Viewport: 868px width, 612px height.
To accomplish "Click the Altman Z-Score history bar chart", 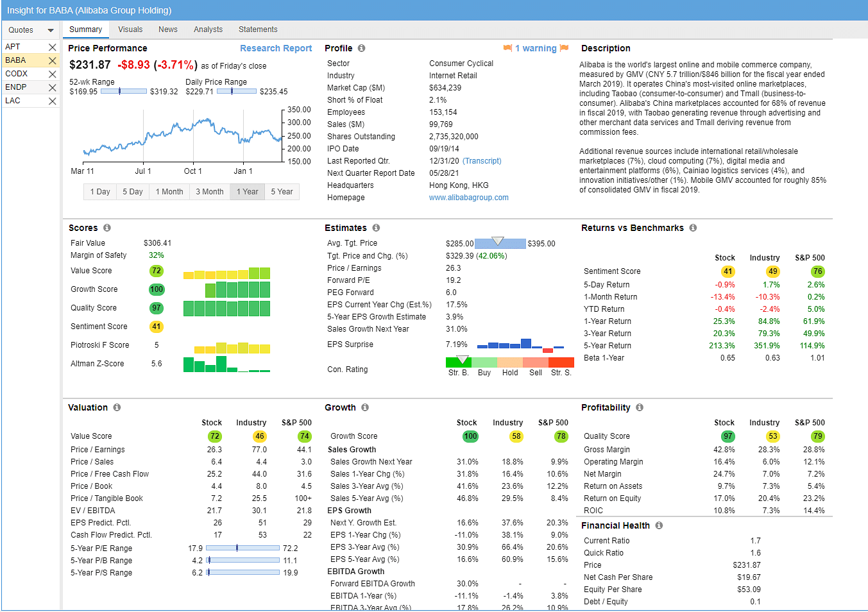I will click(226, 364).
